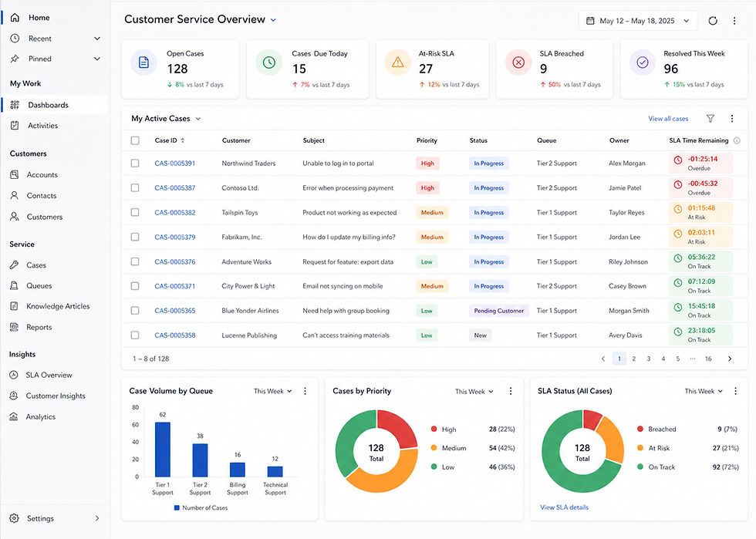
Task: Open My Active Cases more-options menu
Action: [732, 119]
